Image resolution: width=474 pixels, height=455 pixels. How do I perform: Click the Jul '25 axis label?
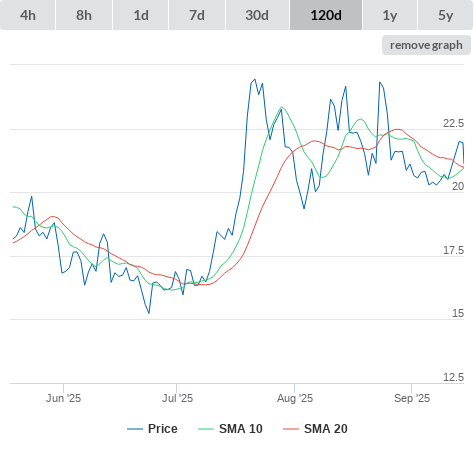(177, 398)
